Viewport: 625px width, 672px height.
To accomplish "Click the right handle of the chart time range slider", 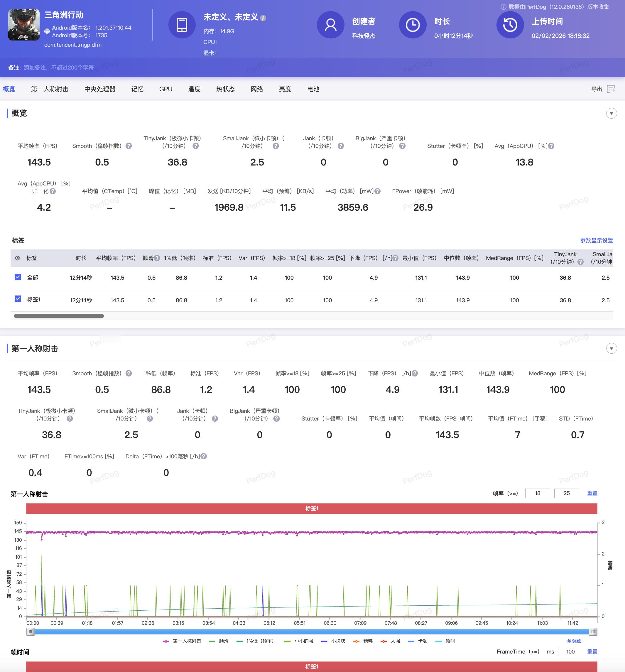I will 593,632.
